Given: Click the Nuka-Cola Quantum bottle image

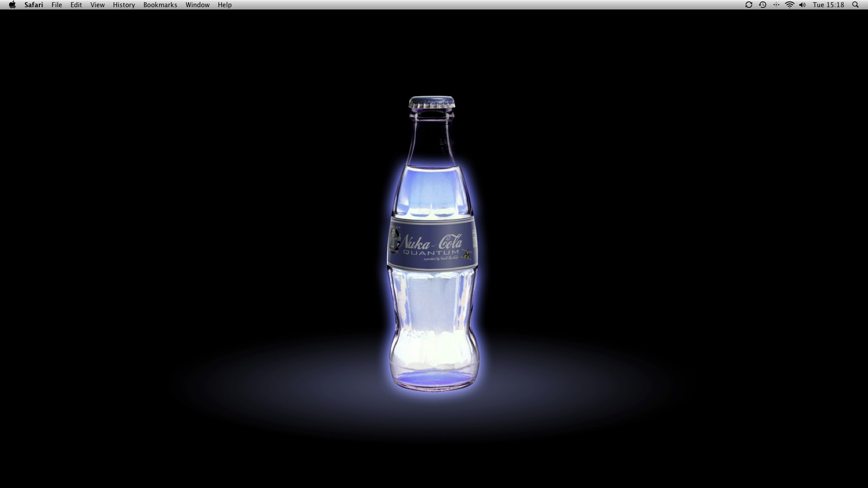Looking at the screenshot, I should tap(432, 244).
